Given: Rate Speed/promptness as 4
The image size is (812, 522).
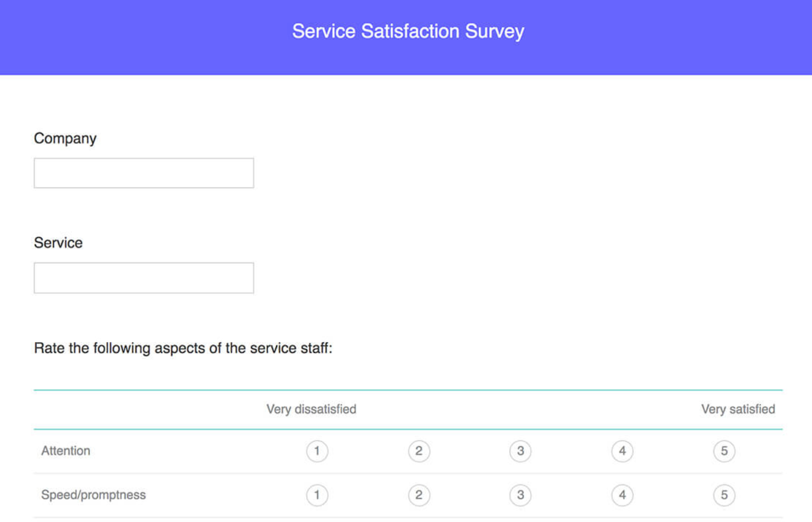Looking at the screenshot, I should coord(622,495).
